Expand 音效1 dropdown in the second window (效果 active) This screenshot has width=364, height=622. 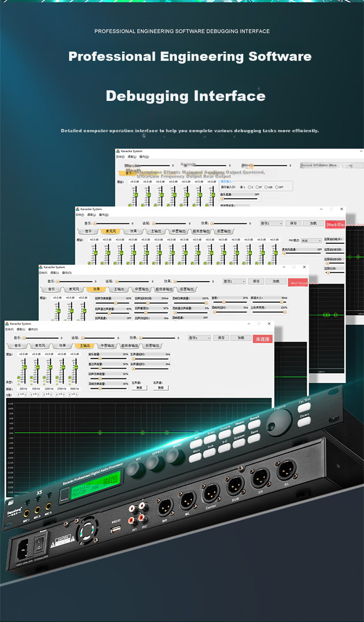(234, 281)
